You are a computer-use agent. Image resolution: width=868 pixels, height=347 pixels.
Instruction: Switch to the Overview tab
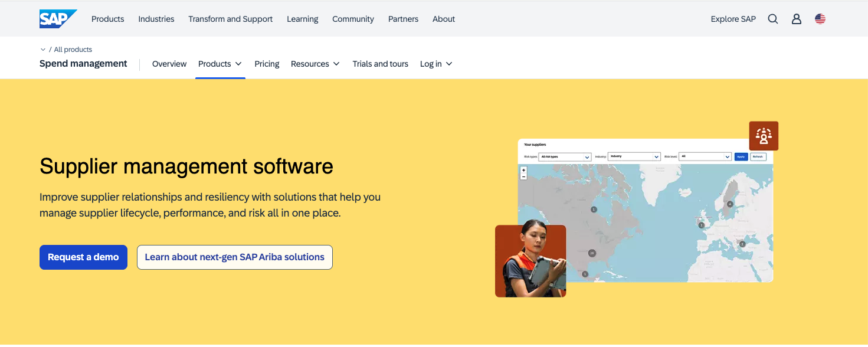coord(169,64)
